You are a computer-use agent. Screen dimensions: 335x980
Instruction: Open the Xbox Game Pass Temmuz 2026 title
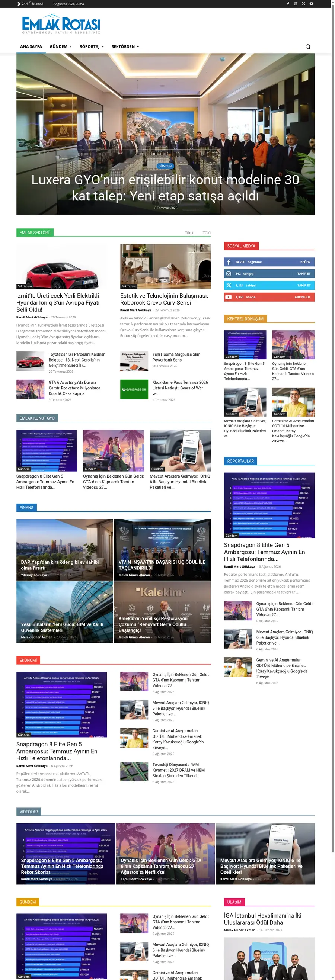tap(180, 388)
